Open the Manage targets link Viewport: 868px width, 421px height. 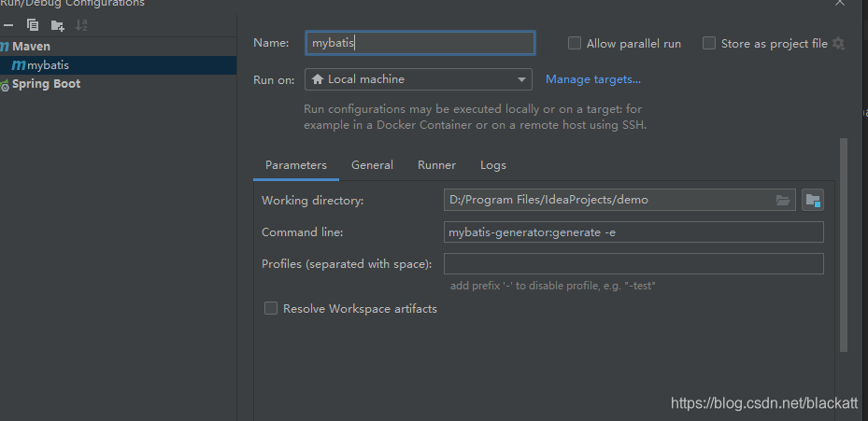pos(593,79)
